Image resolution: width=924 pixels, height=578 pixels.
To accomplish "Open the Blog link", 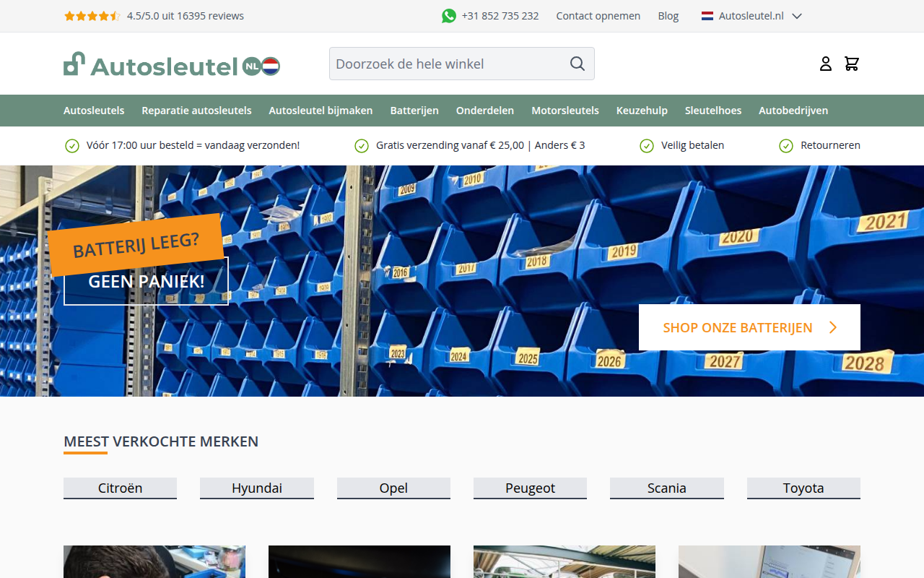I will tap(668, 16).
